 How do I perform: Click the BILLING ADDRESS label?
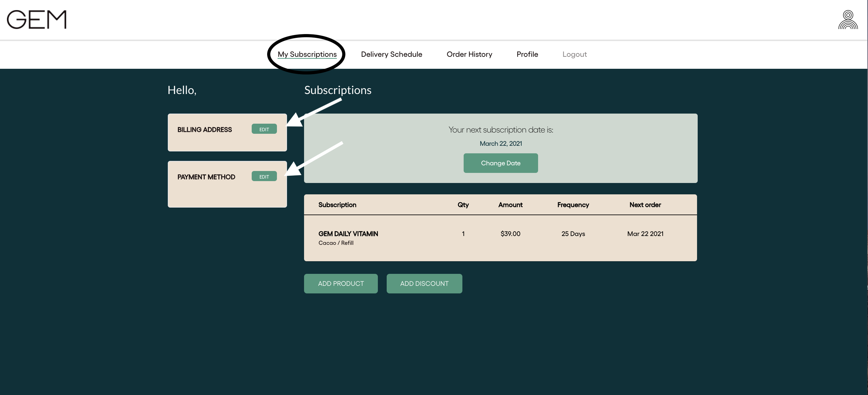204,129
